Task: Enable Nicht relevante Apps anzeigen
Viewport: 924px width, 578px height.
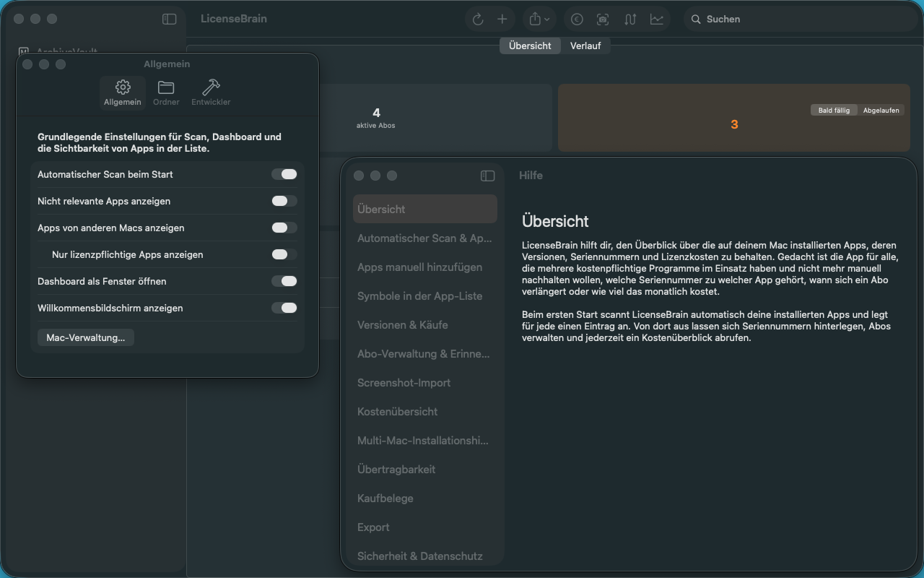Action: [x=284, y=201]
